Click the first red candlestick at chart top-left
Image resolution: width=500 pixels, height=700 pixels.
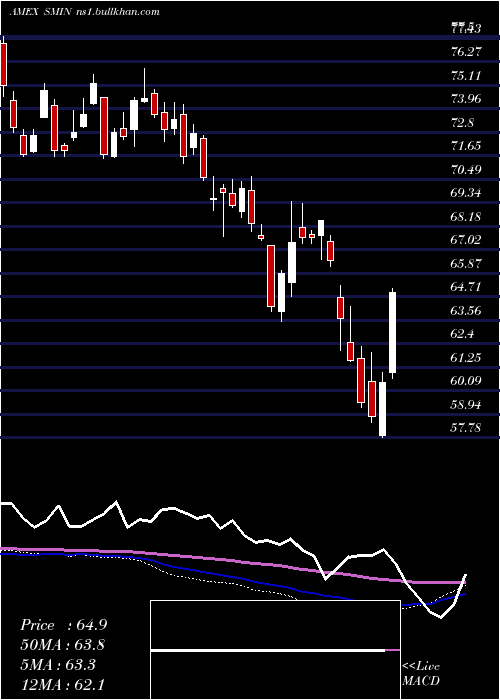pyautogui.click(x=4, y=64)
